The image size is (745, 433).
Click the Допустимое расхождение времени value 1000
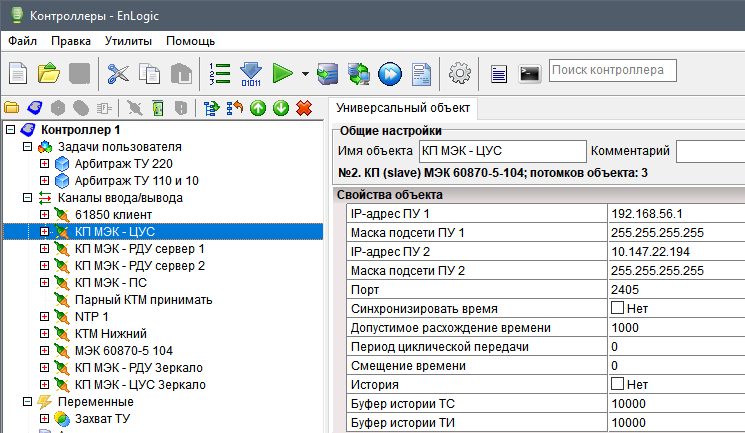point(677,328)
